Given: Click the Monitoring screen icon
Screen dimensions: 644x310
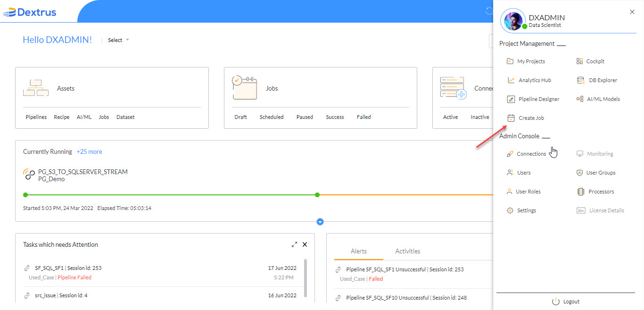Looking at the screenshot, I should point(580,154).
